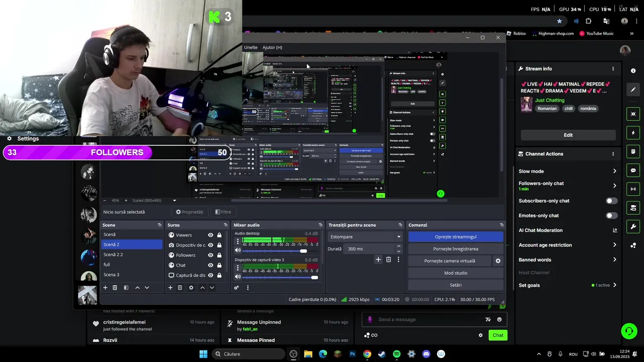
Task: Open the chat bubble icon in Kick sidebar
Action: pos(633,170)
